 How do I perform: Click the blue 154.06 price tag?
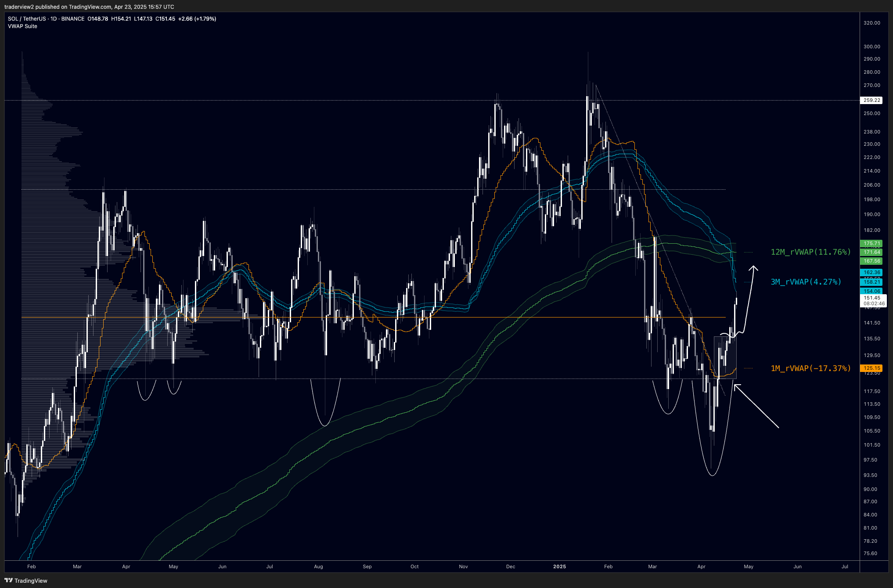click(x=871, y=291)
